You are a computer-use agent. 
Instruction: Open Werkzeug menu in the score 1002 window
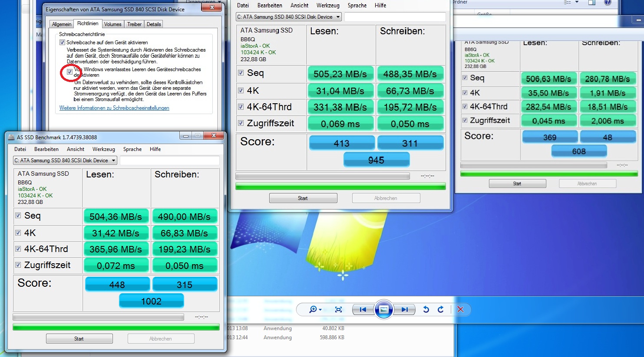[x=104, y=149]
